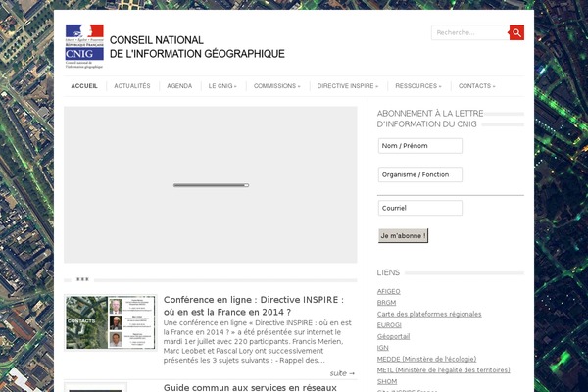Focus the Recherche search field
This screenshot has width=588, height=392.
coord(470,32)
